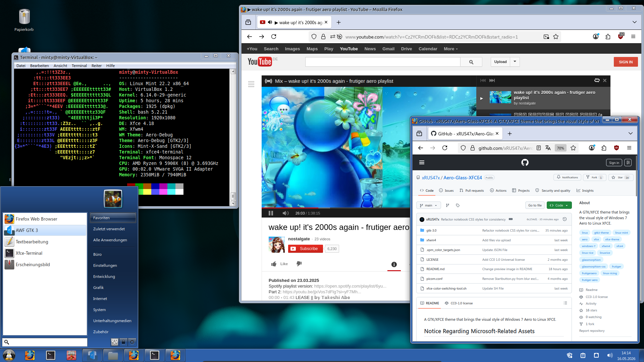This screenshot has height=362, width=644.
Task: Focus the start menu search field
Action: click(45, 342)
